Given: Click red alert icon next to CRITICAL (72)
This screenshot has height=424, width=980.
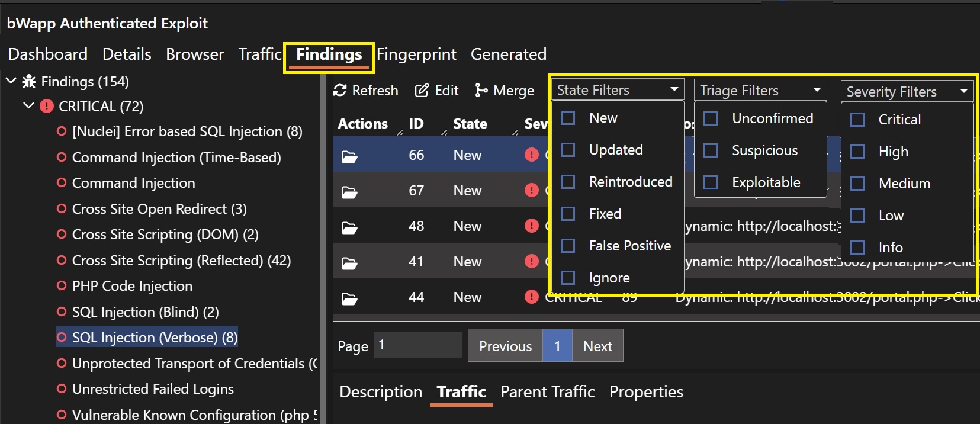Looking at the screenshot, I should click(x=46, y=107).
